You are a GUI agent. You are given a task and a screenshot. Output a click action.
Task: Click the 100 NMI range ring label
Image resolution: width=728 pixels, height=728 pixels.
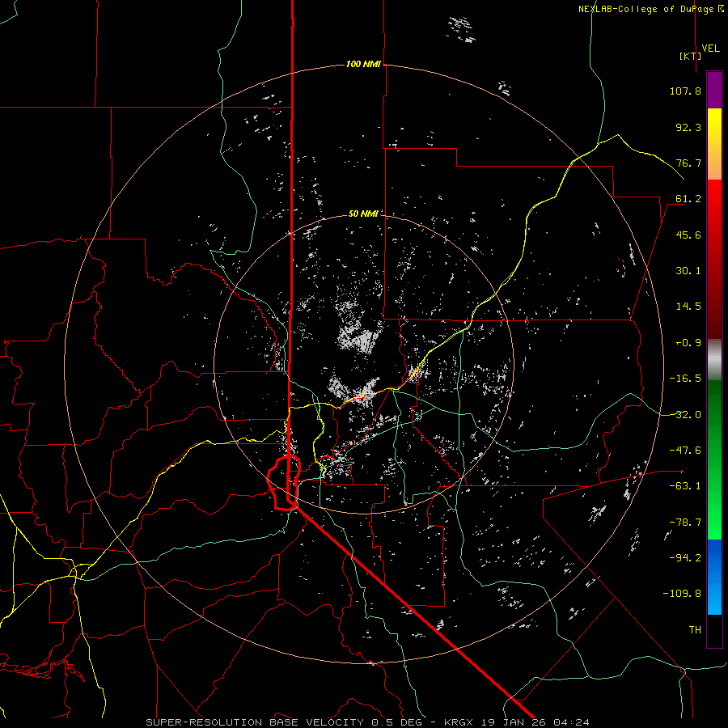[363, 64]
